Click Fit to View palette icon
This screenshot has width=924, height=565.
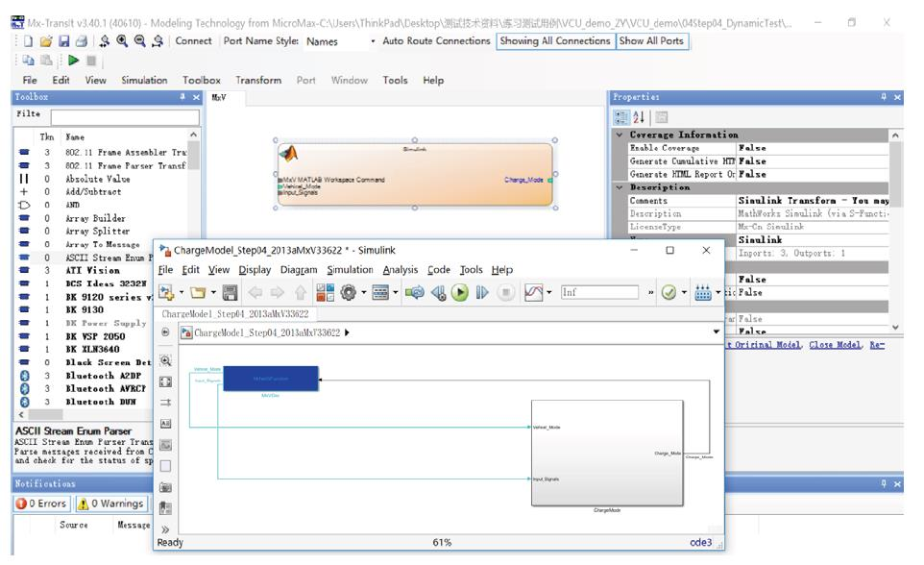166,382
